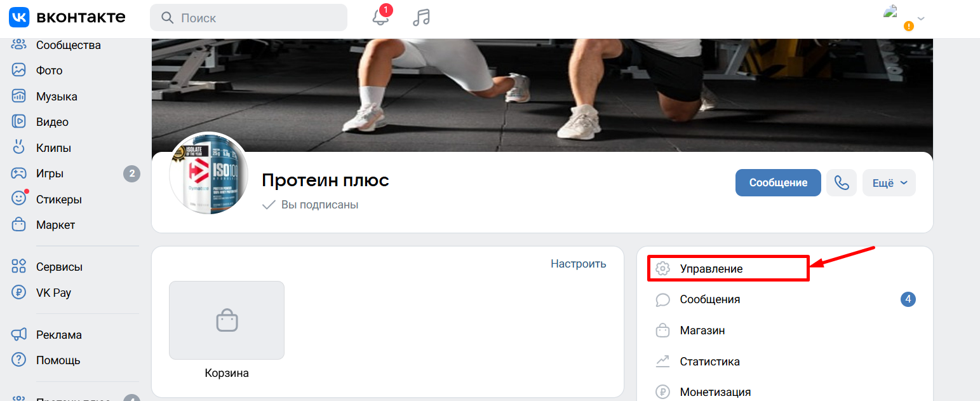Screen dimensions: 980x401
Task: Click the Статистика chart icon
Action: coord(662,362)
